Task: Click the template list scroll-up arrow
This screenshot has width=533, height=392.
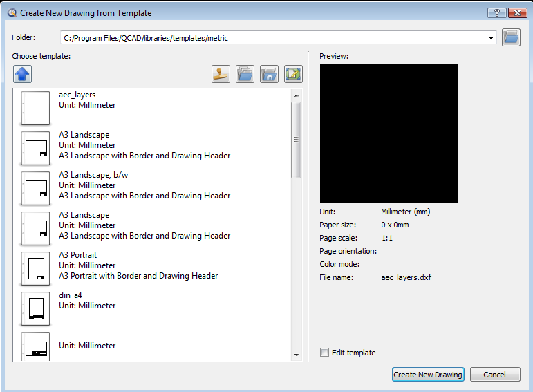Action: click(297, 95)
